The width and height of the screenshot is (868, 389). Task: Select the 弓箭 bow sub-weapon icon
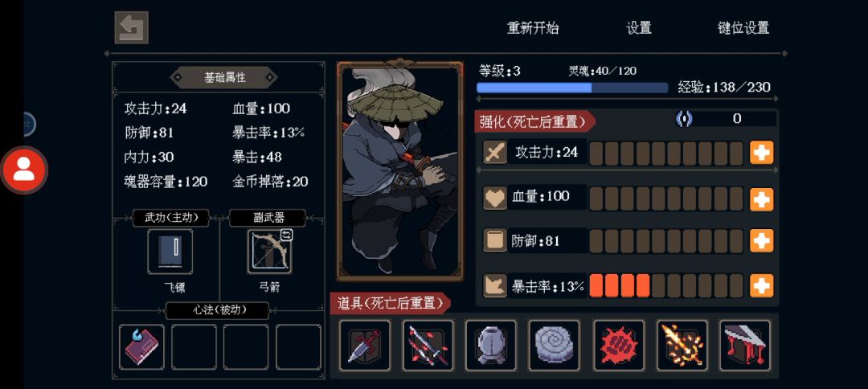click(269, 252)
